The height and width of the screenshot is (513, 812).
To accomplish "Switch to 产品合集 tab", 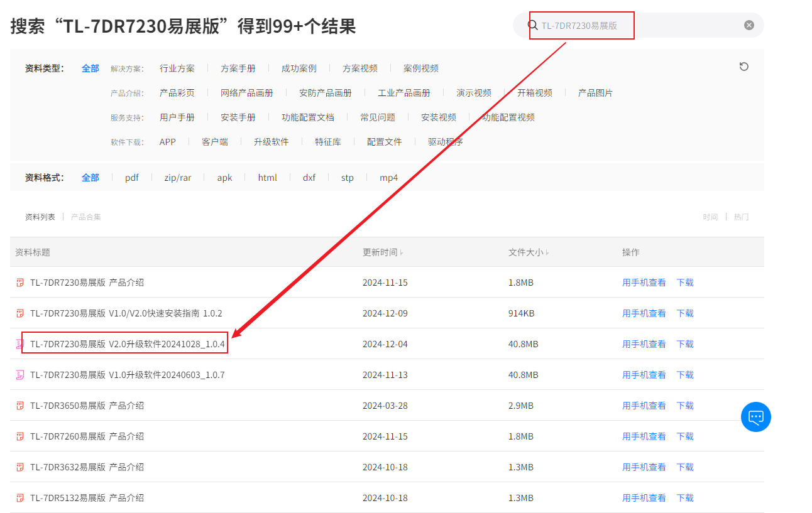I will pos(86,217).
